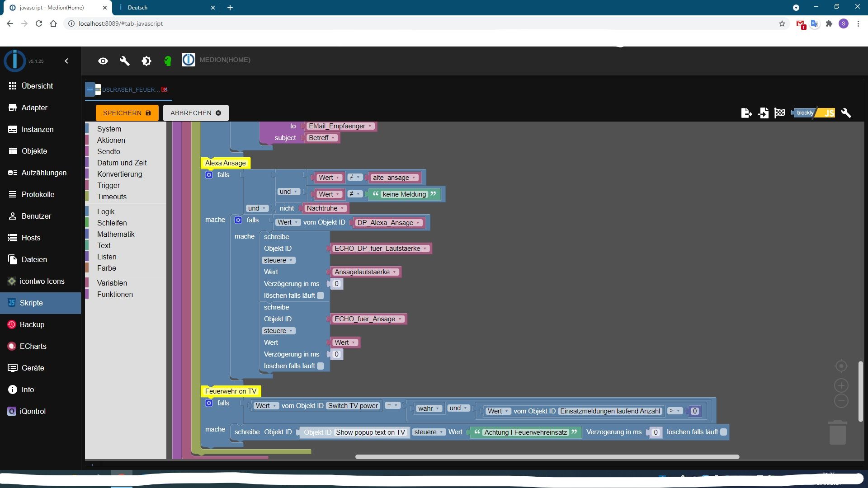Open the EMail_Empfaenger variable dropdown

[x=370, y=126]
